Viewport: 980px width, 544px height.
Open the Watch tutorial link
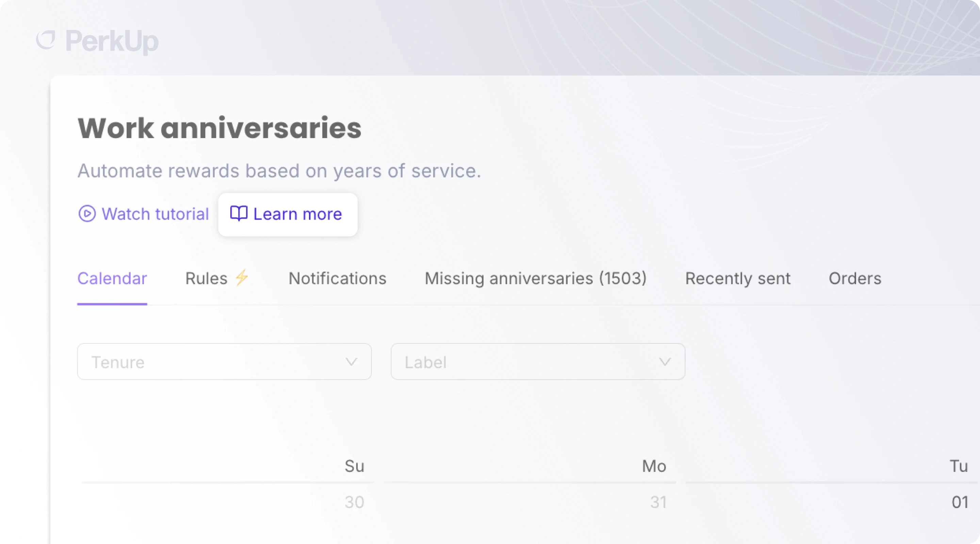coord(144,214)
